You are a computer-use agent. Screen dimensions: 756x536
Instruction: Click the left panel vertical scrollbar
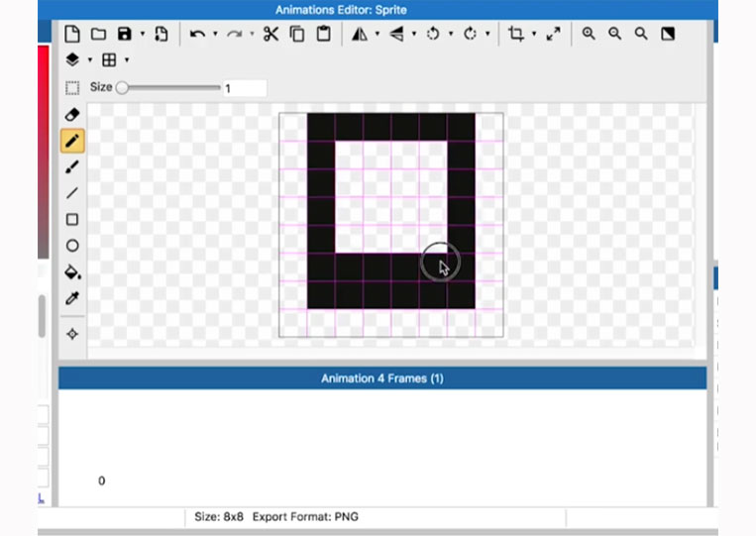click(x=42, y=316)
